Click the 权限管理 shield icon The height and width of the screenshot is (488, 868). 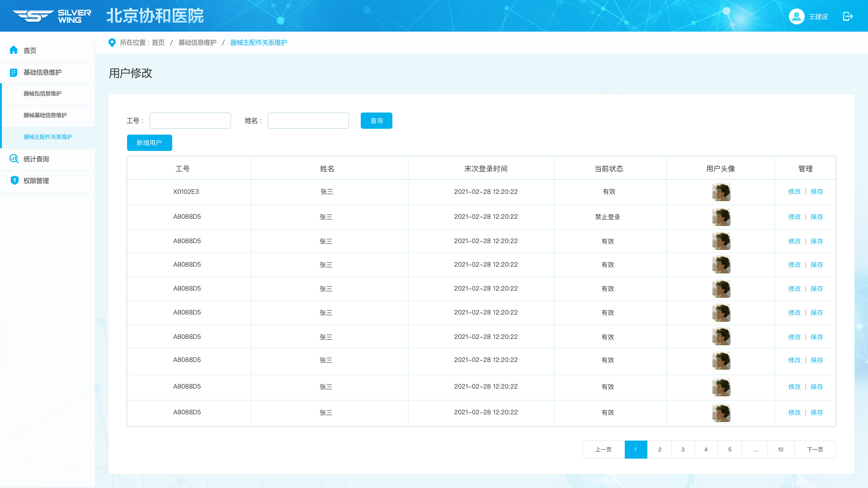[14, 180]
